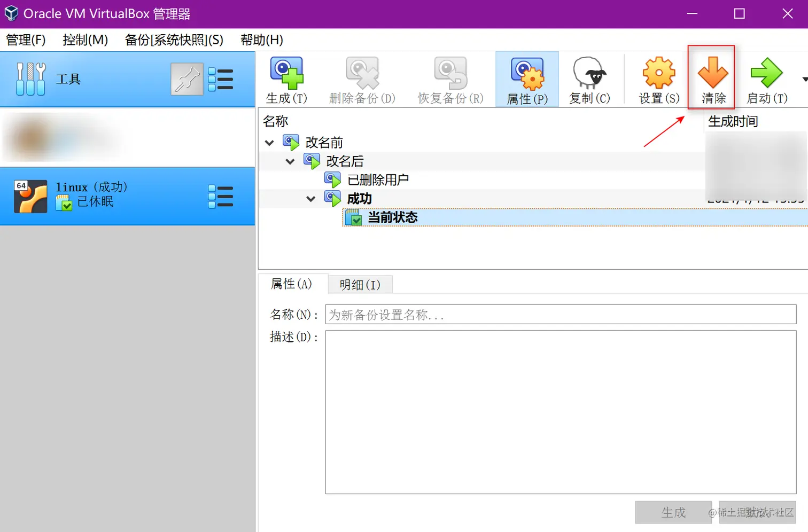
Task: Select the blurred virtual machine entry
Action: (127, 137)
